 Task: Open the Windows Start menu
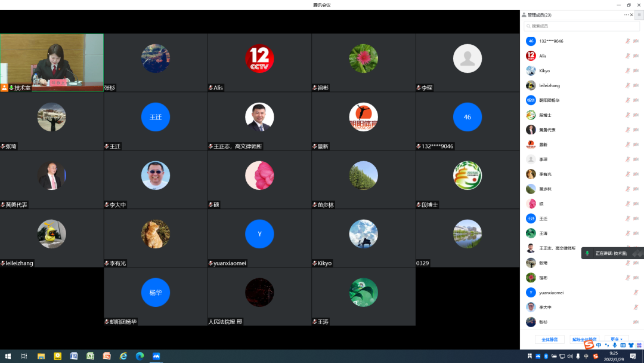click(x=8, y=356)
